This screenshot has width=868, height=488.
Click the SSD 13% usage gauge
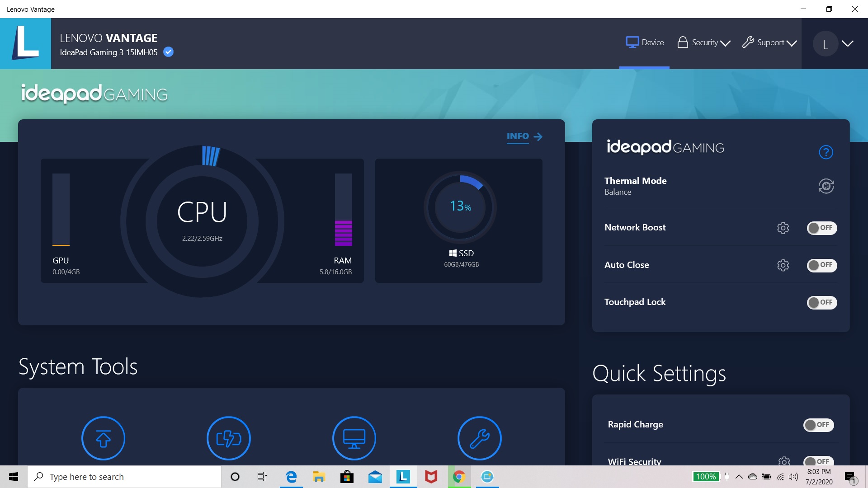[x=460, y=207]
